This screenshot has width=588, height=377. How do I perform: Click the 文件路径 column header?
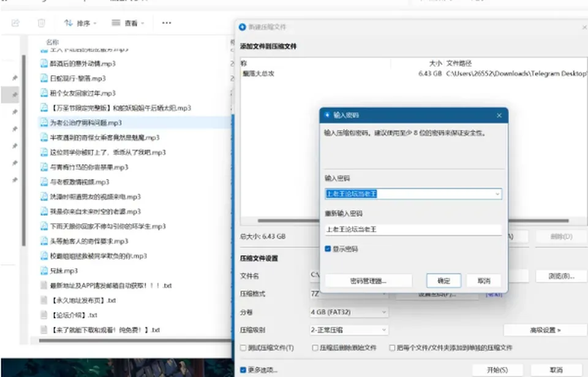point(459,63)
